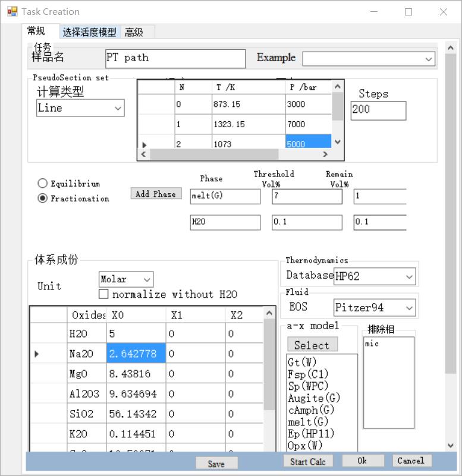Expand the Example dropdown list
462x476 pixels.
[x=369, y=59]
